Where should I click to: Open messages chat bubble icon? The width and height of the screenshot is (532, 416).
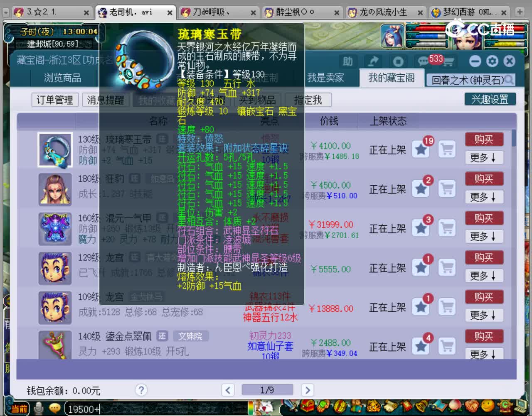[x=423, y=61]
